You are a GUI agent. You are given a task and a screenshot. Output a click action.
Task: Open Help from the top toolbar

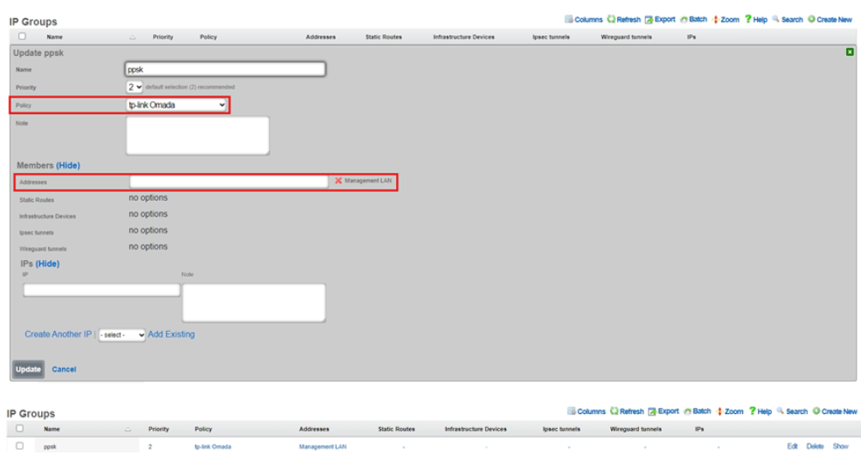(x=755, y=19)
